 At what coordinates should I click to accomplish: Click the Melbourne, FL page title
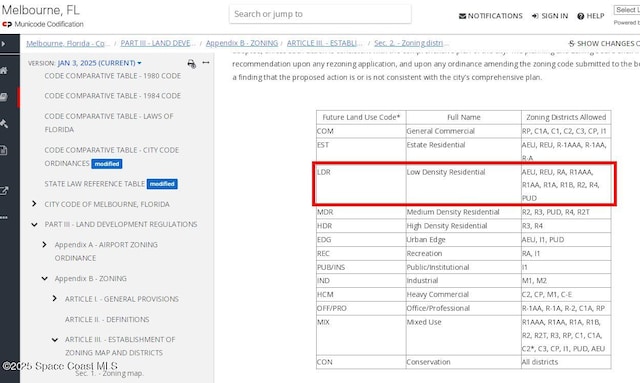point(40,10)
